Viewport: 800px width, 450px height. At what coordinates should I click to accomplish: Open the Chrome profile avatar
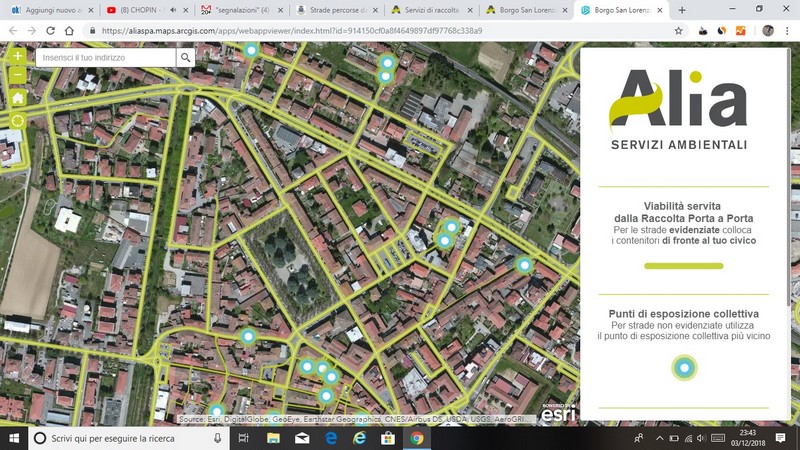coord(768,31)
